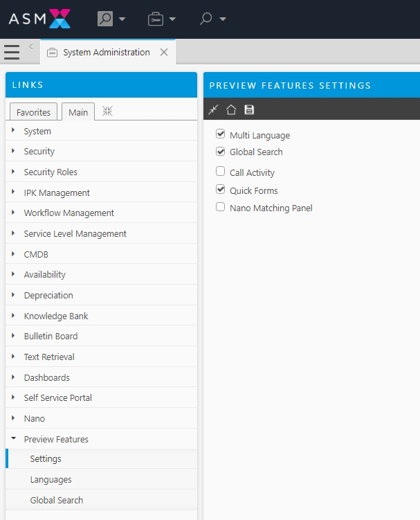420x520 pixels.
Task: Click the Home icon in toolbar
Action: [x=231, y=109]
